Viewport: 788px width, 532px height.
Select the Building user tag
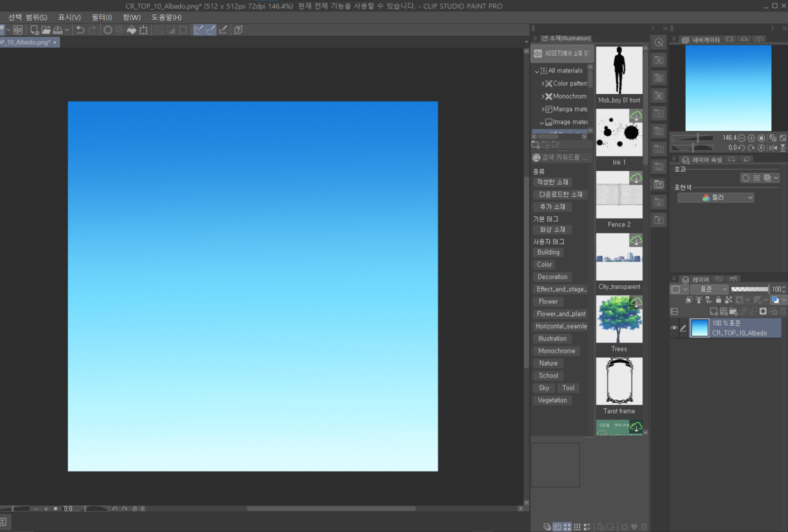[x=548, y=252]
